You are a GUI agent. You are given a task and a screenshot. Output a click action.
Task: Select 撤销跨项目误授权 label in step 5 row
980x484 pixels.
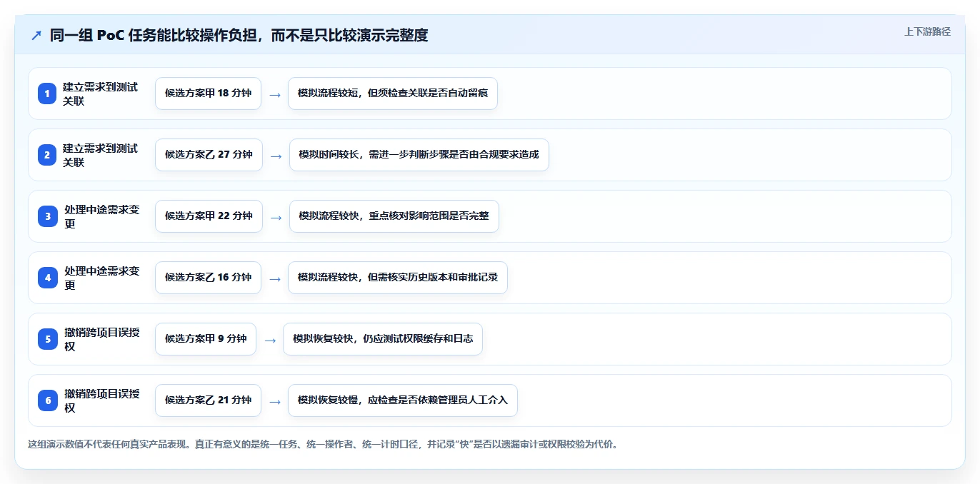point(102,339)
